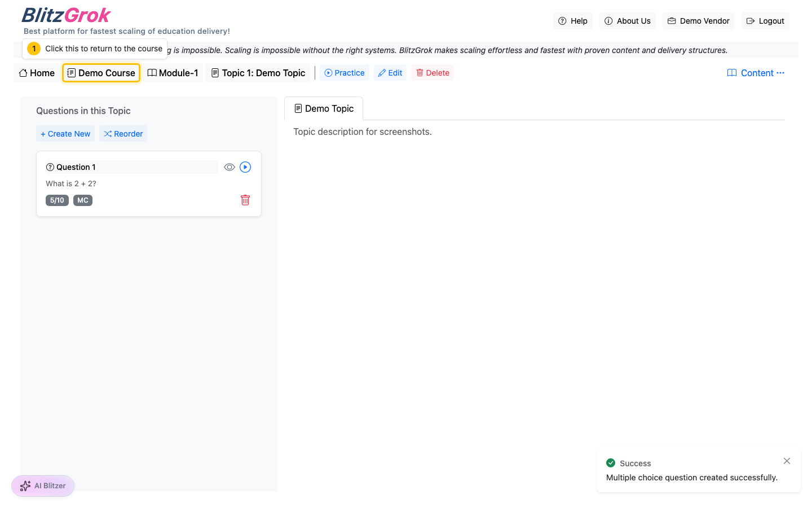The width and height of the screenshot is (812, 508).
Task: Open the About Us page
Action: 628,21
